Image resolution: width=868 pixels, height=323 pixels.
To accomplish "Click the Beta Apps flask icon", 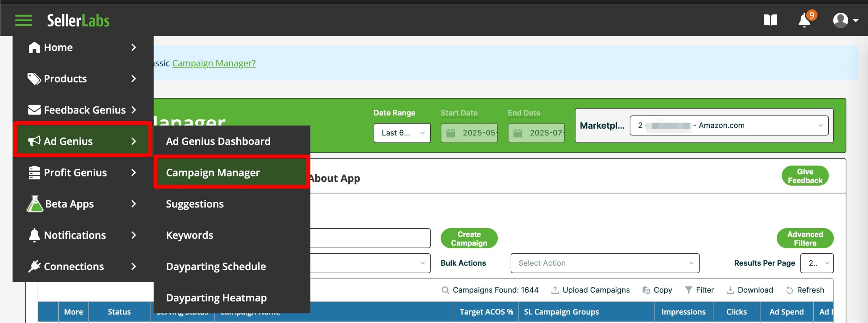I will [35, 204].
